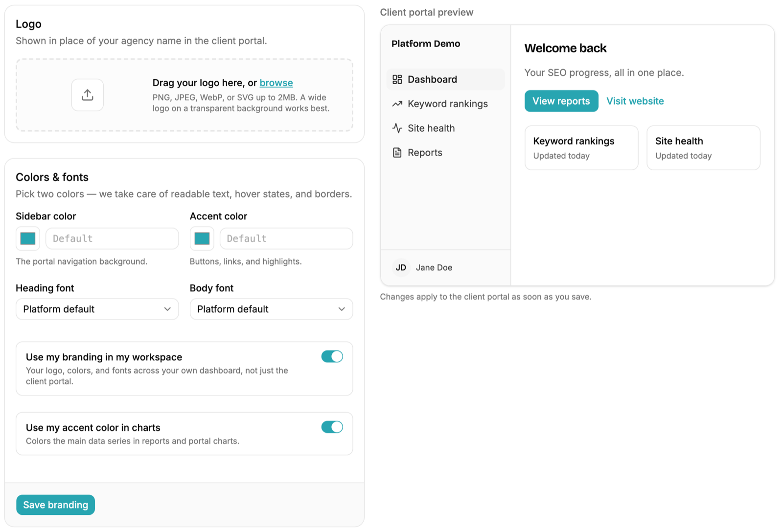783x532 pixels.
Task: Select Dashboard in the preview sidebar
Action: pos(445,79)
